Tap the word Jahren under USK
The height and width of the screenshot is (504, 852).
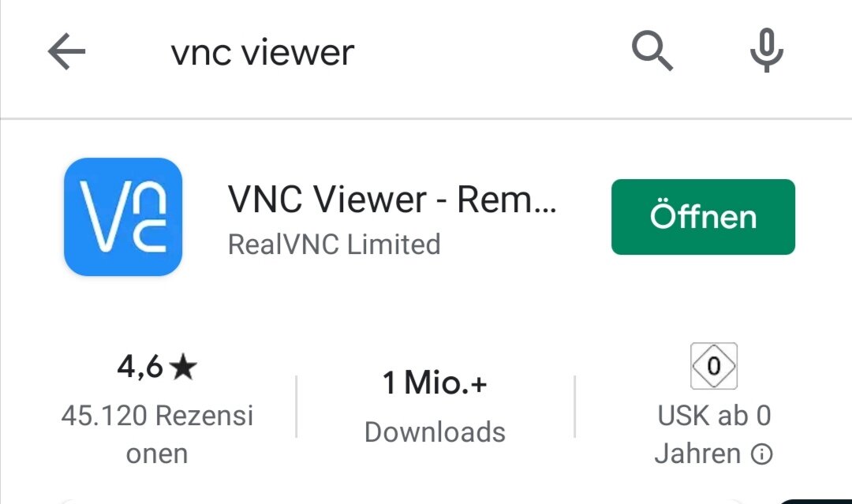click(697, 454)
